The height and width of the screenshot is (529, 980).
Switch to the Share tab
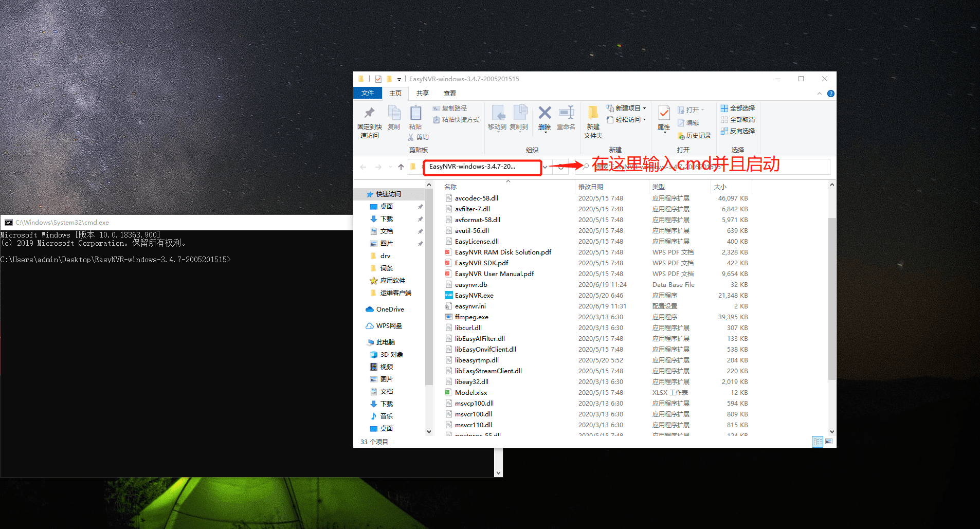coord(423,94)
